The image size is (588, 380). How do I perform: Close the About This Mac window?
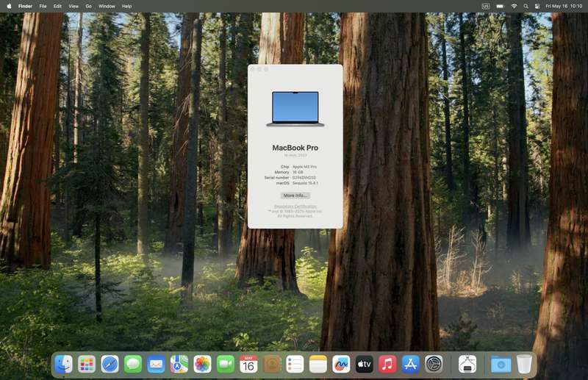[252, 69]
